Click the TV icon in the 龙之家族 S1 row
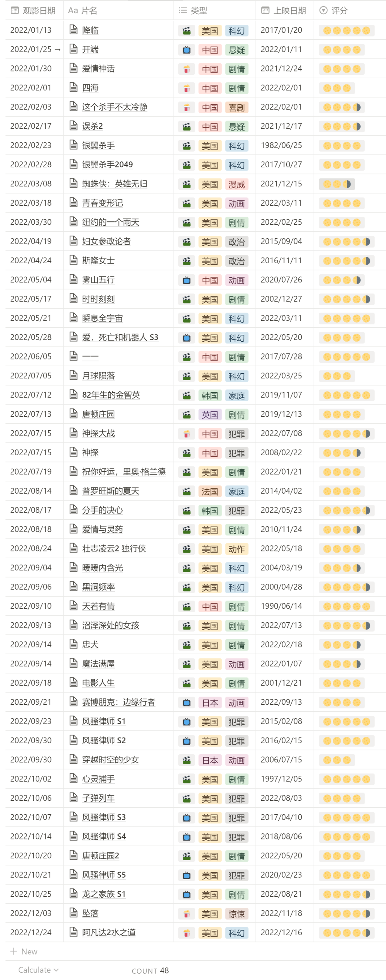 [186, 895]
